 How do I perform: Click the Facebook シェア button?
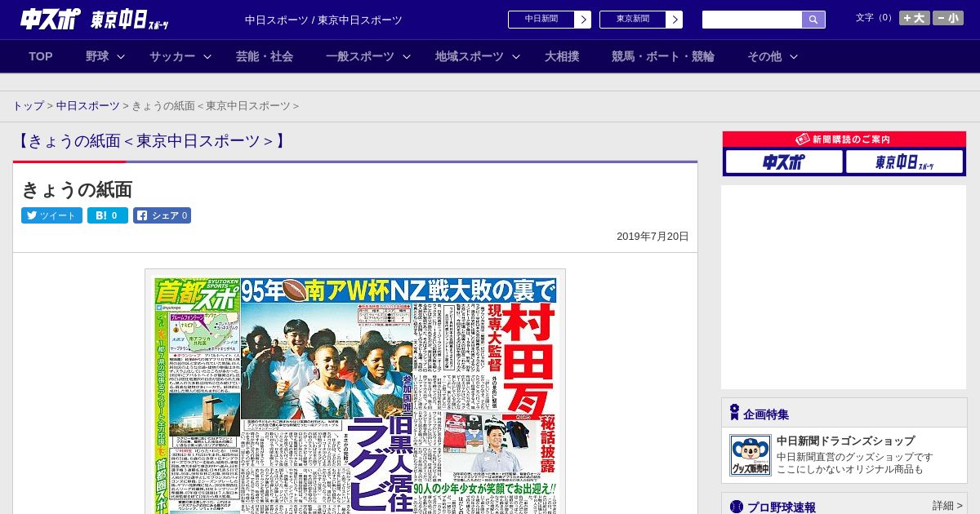[x=162, y=215]
